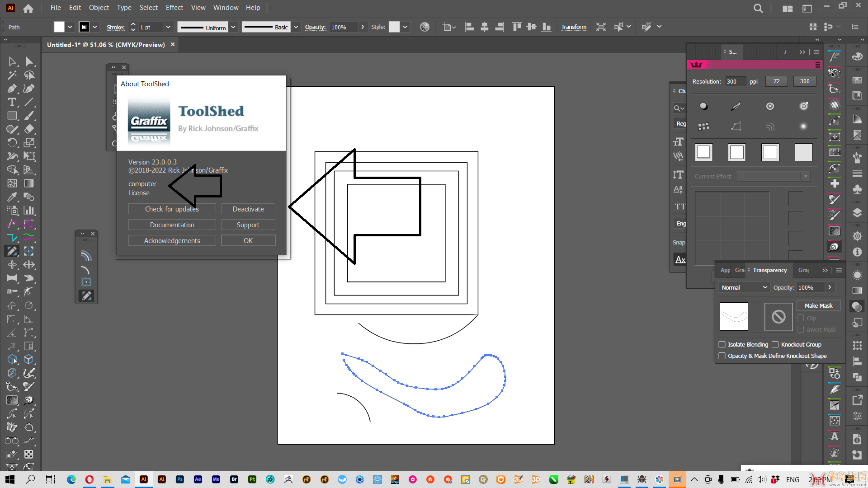This screenshot has height=488, width=868.
Task: Select the Eraser tool
Action: 29,129
